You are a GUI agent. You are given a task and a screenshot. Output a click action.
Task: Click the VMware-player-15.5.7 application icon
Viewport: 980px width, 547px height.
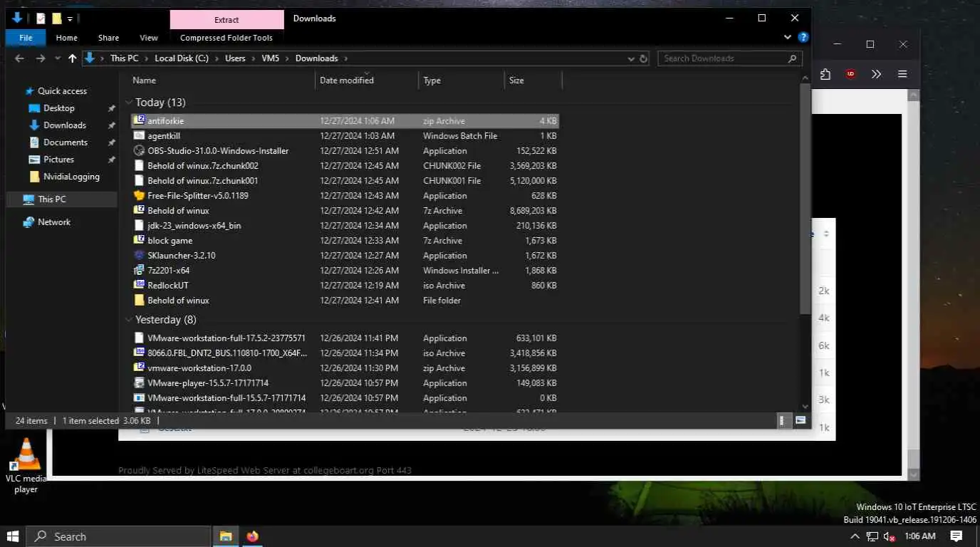(140, 383)
